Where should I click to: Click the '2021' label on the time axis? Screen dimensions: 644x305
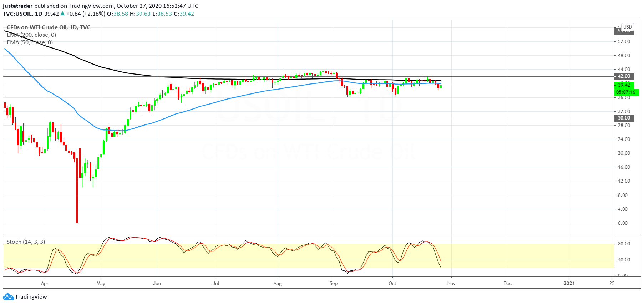coord(569,284)
